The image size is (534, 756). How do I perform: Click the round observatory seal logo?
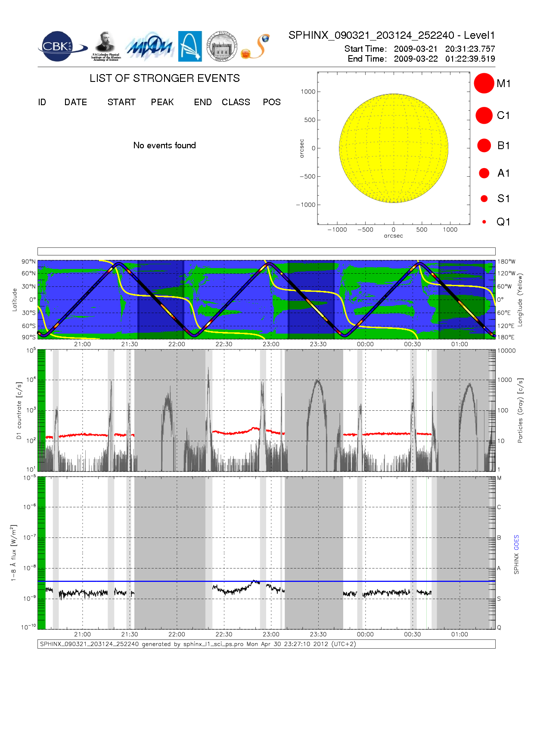coord(222,47)
